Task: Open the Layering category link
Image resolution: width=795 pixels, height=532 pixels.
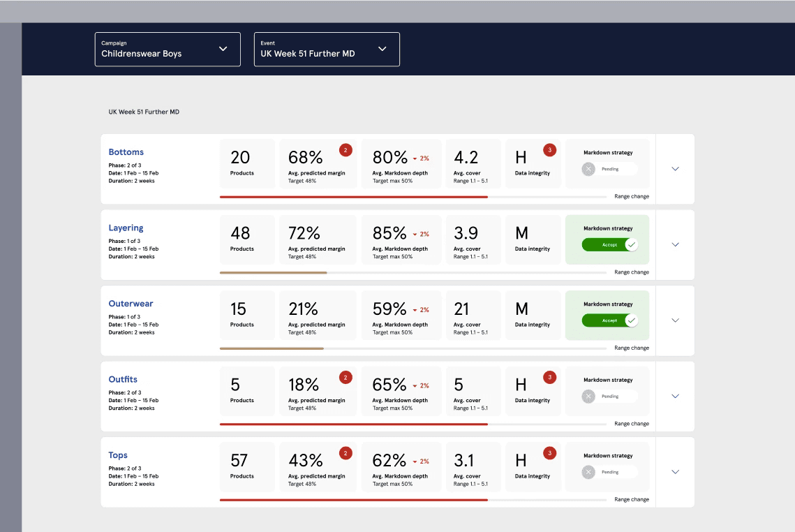Action: tap(126, 228)
